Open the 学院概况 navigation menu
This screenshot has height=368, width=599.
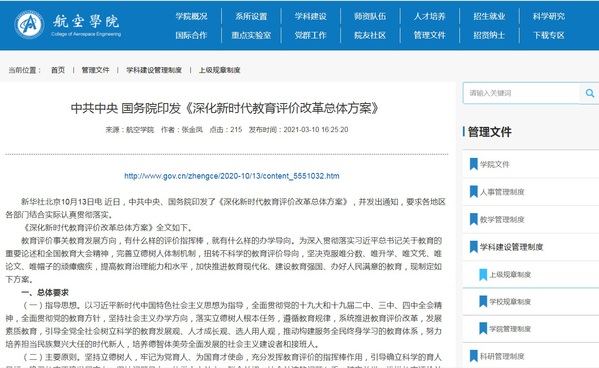coord(191,16)
